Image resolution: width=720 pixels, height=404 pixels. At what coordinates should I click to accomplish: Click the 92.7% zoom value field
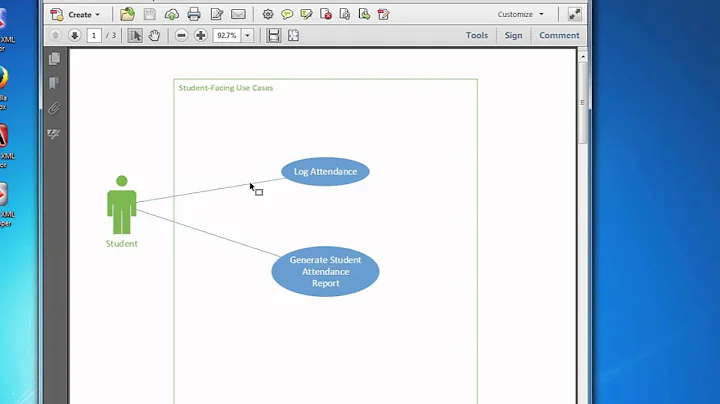(227, 35)
